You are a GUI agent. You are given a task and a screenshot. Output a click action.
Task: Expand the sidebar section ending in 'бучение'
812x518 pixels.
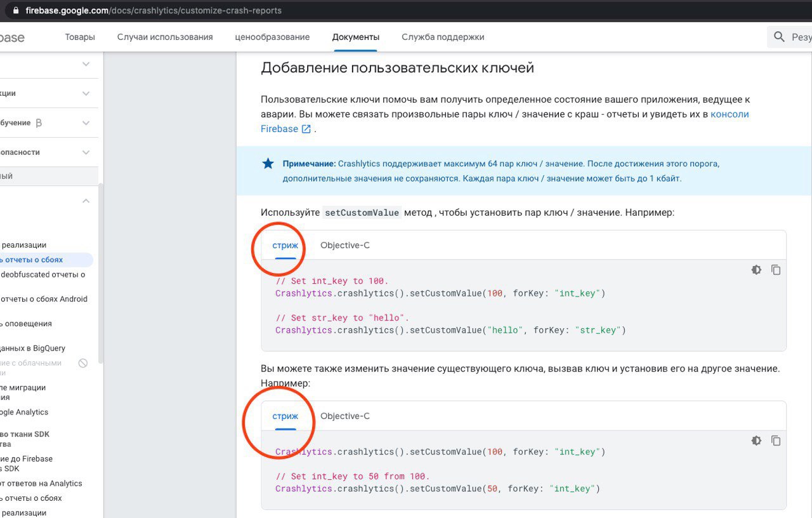(86, 123)
